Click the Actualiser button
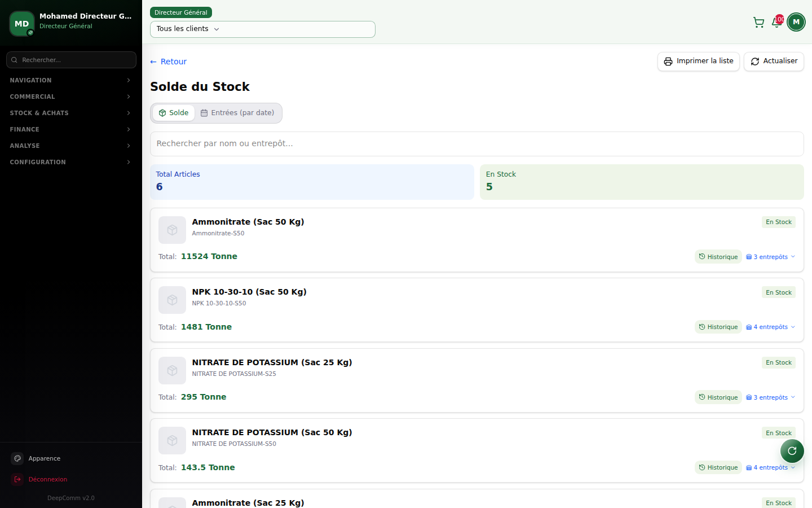 click(x=774, y=62)
